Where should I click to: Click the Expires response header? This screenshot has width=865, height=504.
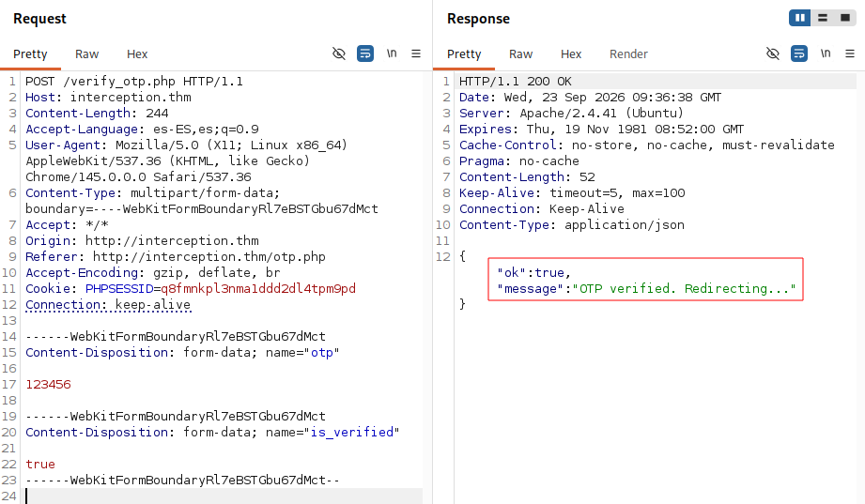(601, 129)
